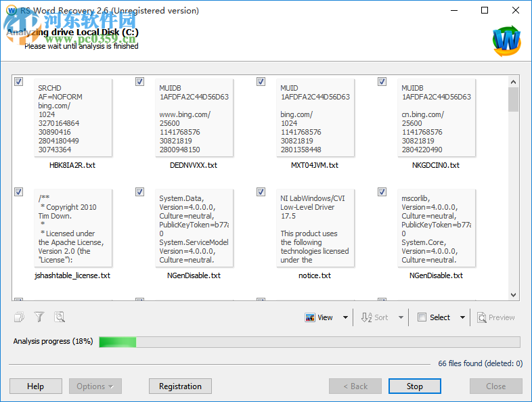Uncheck the MXT04JVM.txt file checkbox
The height and width of the screenshot is (402, 532).
coord(261,81)
